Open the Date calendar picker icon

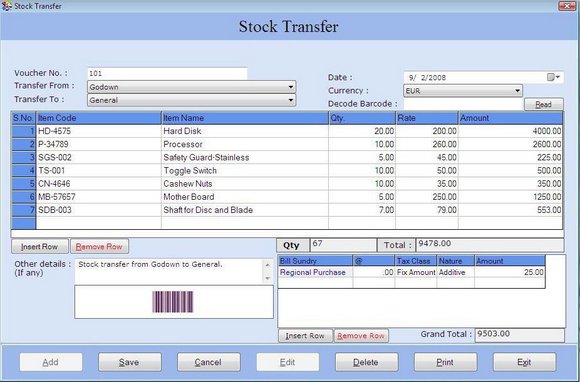554,77
